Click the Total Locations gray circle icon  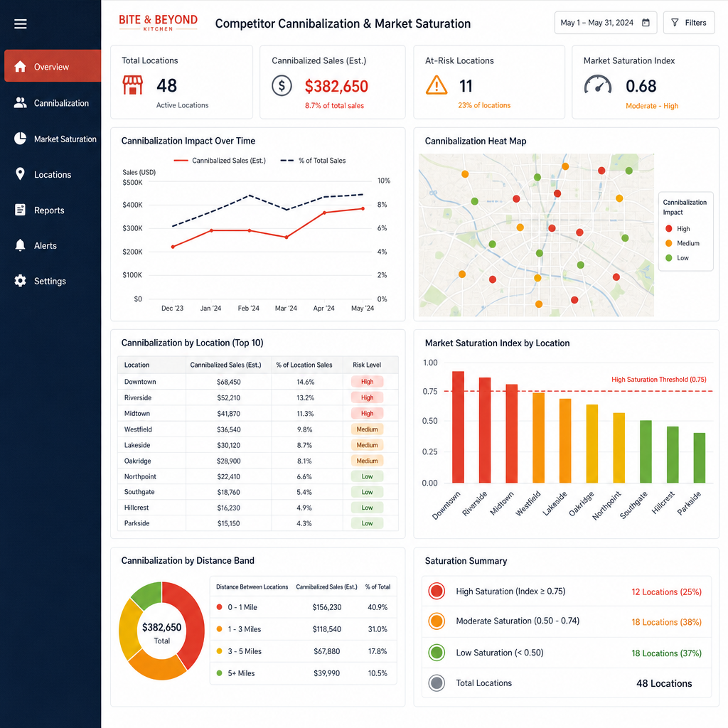pyautogui.click(x=437, y=683)
